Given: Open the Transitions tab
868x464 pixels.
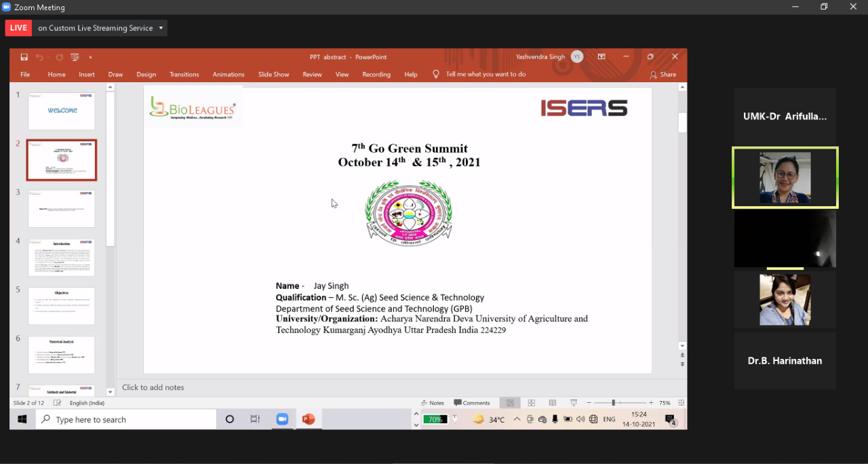Looking at the screenshot, I should (x=184, y=75).
